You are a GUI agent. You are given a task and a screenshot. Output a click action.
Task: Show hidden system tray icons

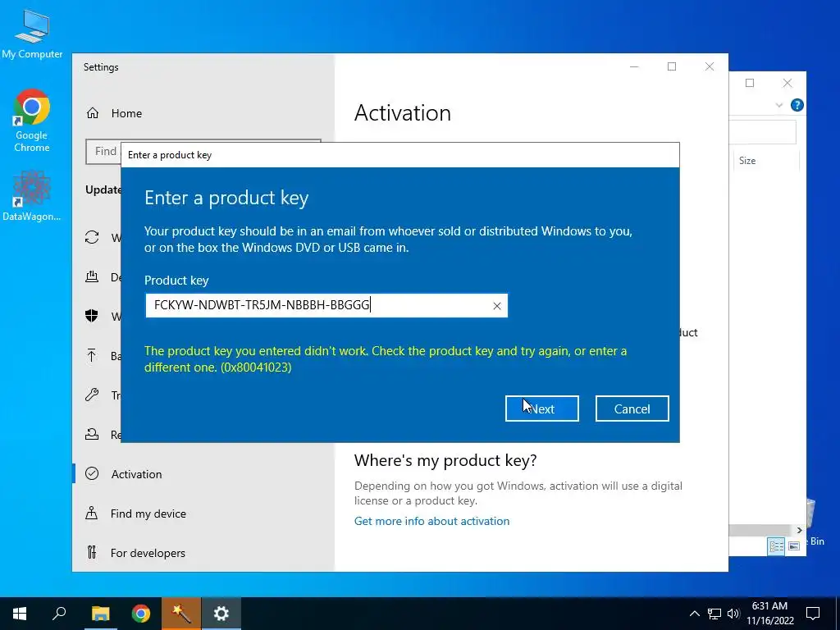694,614
